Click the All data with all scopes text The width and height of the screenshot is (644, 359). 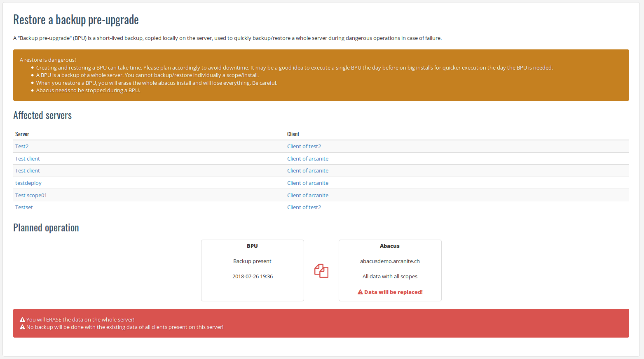[390, 276]
